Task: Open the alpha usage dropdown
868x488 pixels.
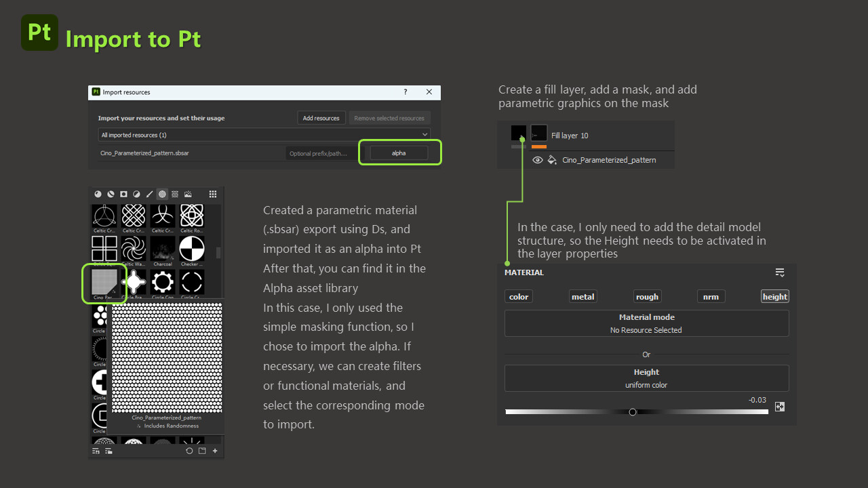Action: [399, 153]
